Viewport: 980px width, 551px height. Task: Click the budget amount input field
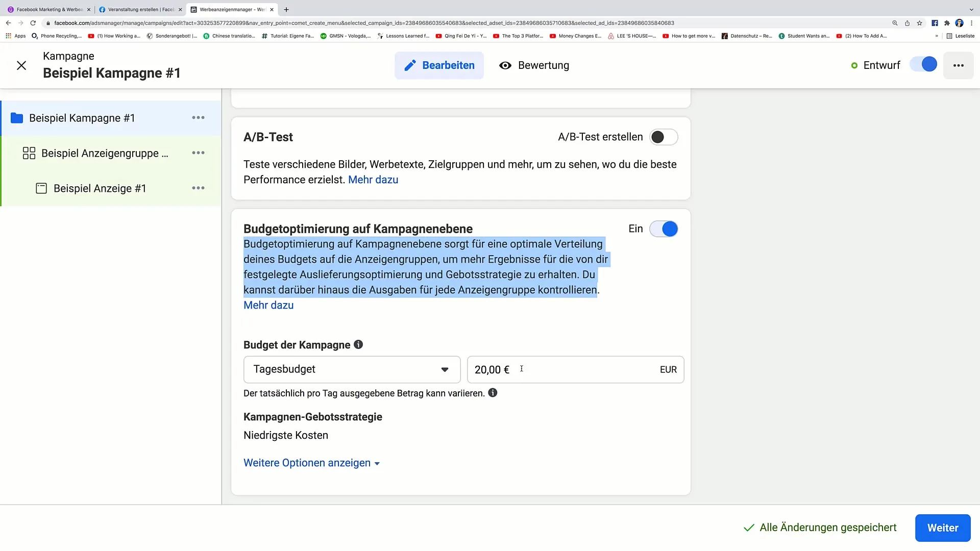click(575, 369)
